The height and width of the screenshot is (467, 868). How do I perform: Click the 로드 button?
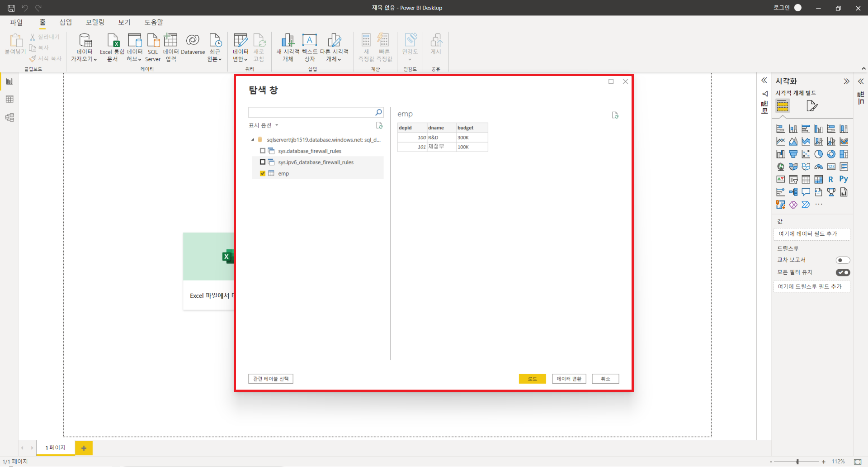click(533, 379)
